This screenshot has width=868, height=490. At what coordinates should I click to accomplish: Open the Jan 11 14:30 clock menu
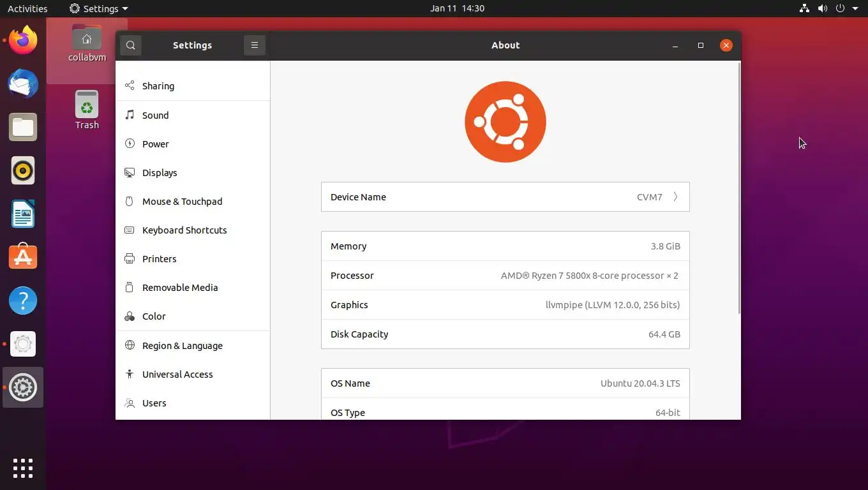pyautogui.click(x=457, y=8)
